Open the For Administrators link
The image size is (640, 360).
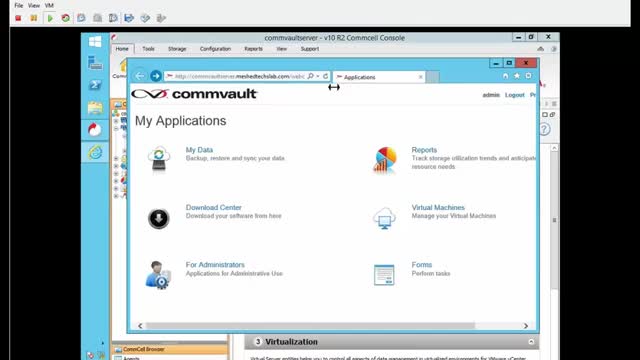(215, 264)
